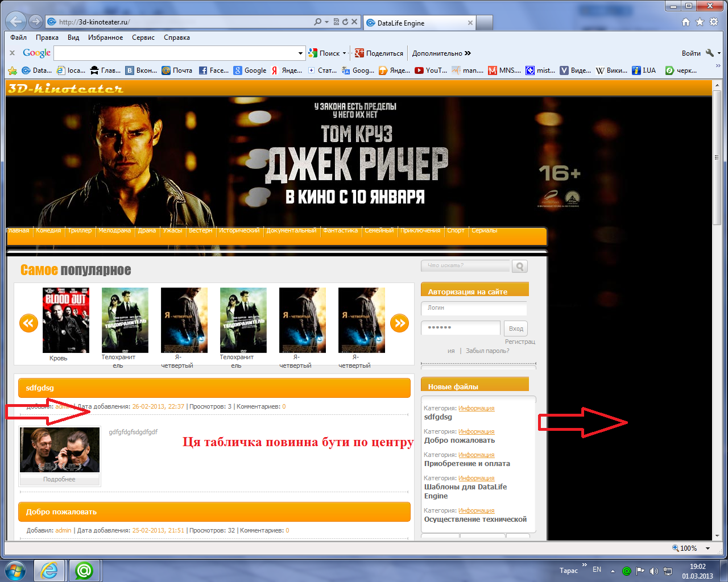
Task: Close the Google toolbar with its X
Action: (x=12, y=53)
